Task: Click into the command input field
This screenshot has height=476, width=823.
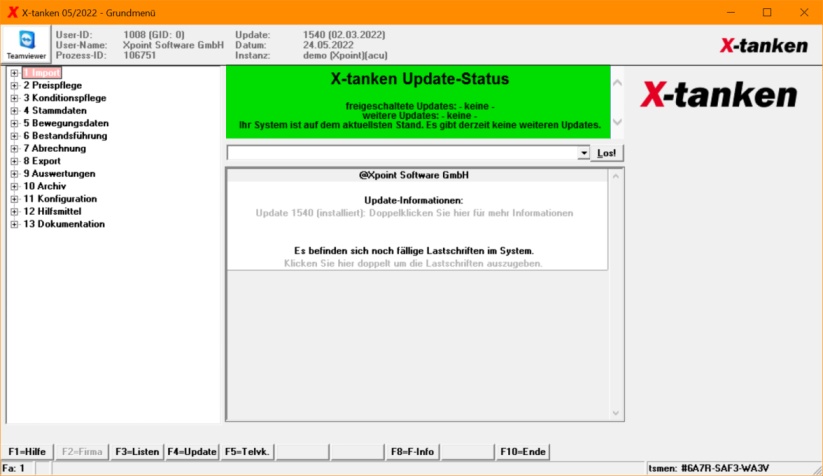Action: coord(402,153)
